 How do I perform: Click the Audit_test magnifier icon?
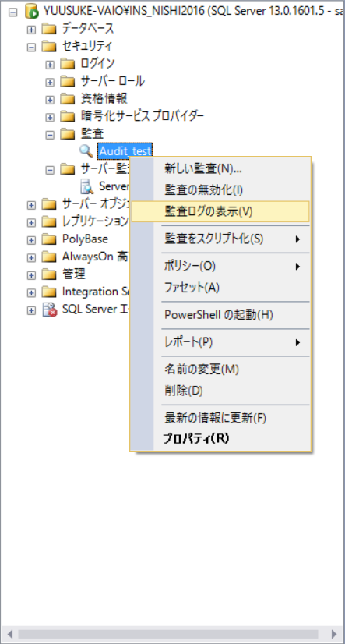86,151
